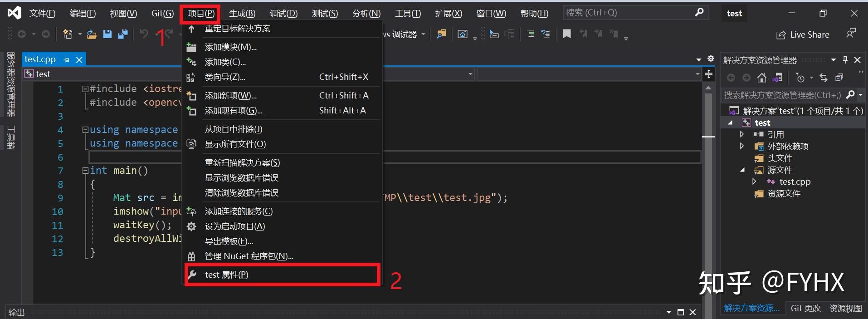The height and width of the screenshot is (319, 868).
Task: Expand the 引用 node
Action: 742,134
